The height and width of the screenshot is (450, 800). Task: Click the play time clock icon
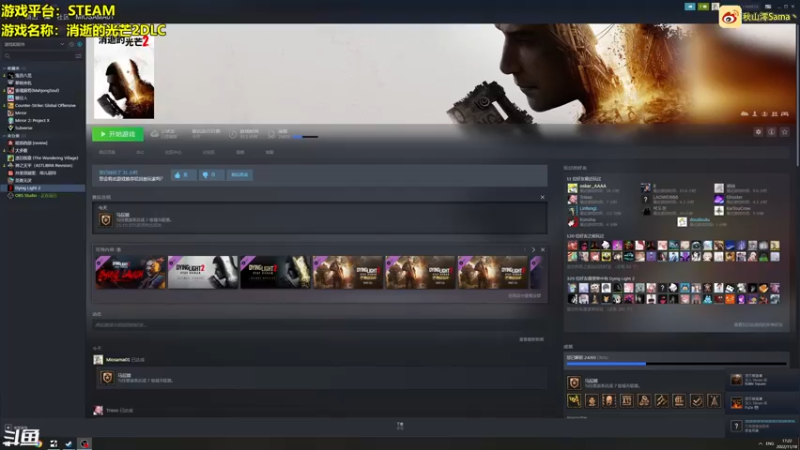(233, 134)
